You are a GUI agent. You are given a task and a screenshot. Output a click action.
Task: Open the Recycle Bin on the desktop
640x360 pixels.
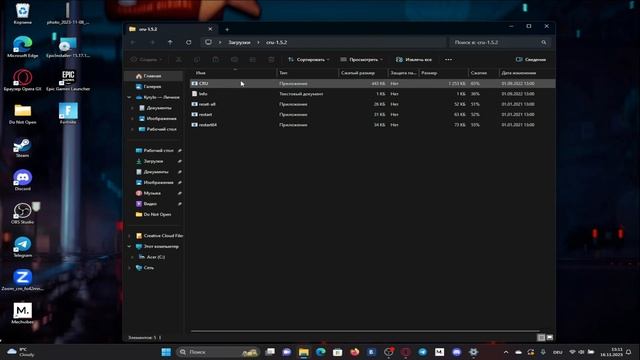pos(22,13)
